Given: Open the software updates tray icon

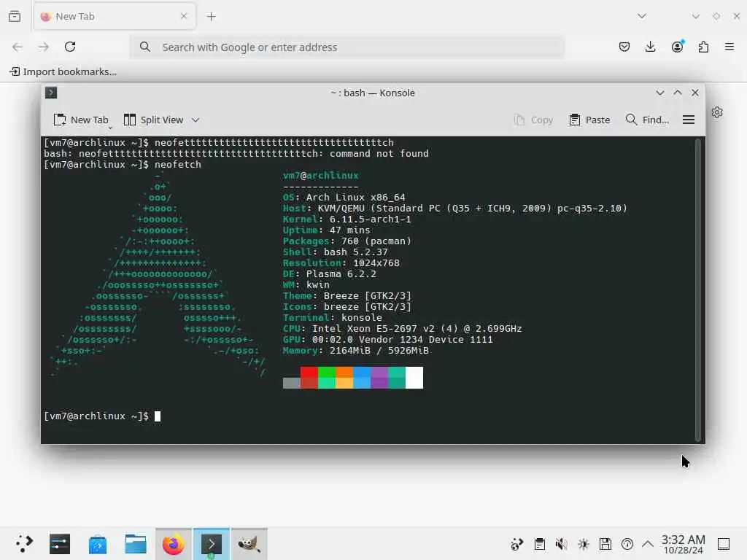Looking at the screenshot, I should (x=517, y=544).
